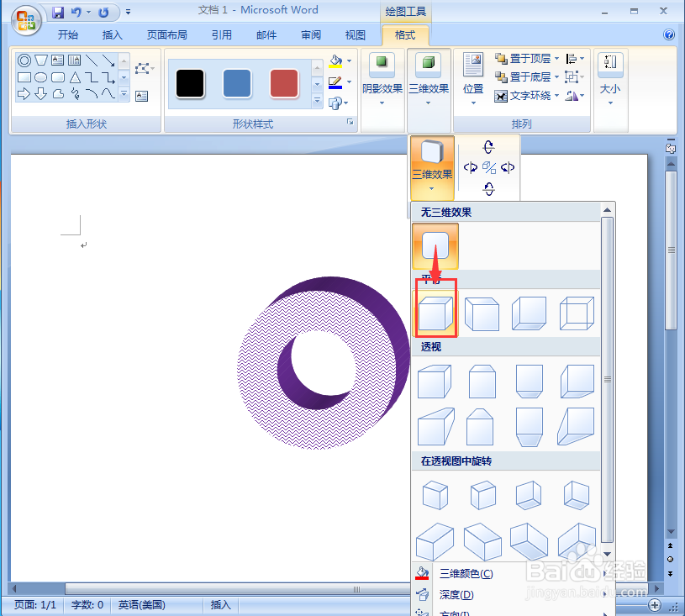The width and height of the screenshot is (685, 616).
Task: Select the oval shape
Action: (x=40, y=77)
